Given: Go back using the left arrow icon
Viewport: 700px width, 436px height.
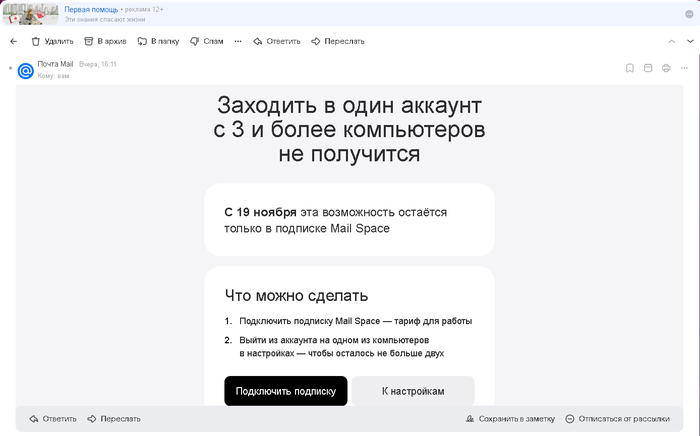Looking at the screenshot, I should click(14, 42).
